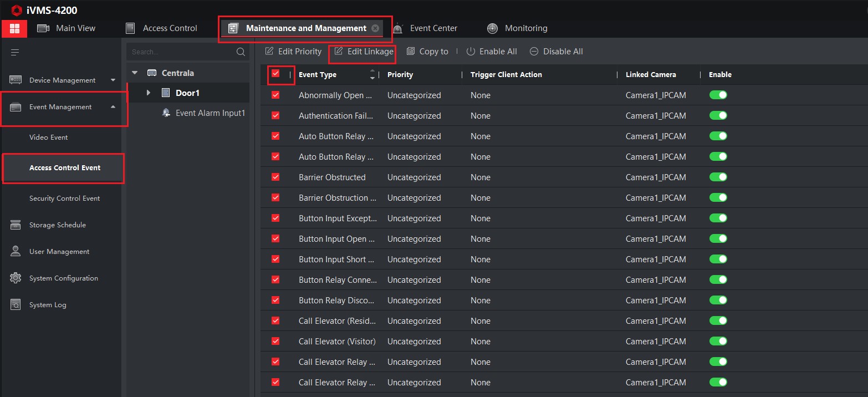Click the Storage Schedule icon
The image size is (868, 397).
coord(16,225)
